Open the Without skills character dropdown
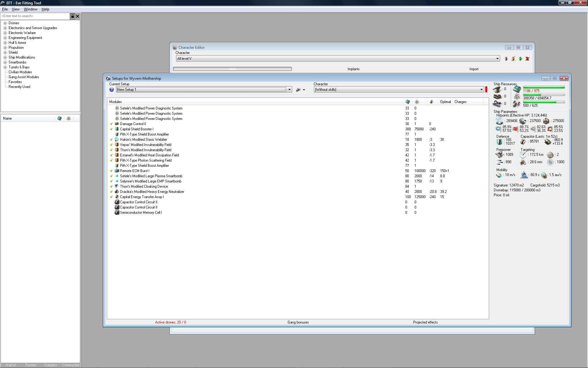The height and width of the screenshot is (368, 588). [481, 90]
